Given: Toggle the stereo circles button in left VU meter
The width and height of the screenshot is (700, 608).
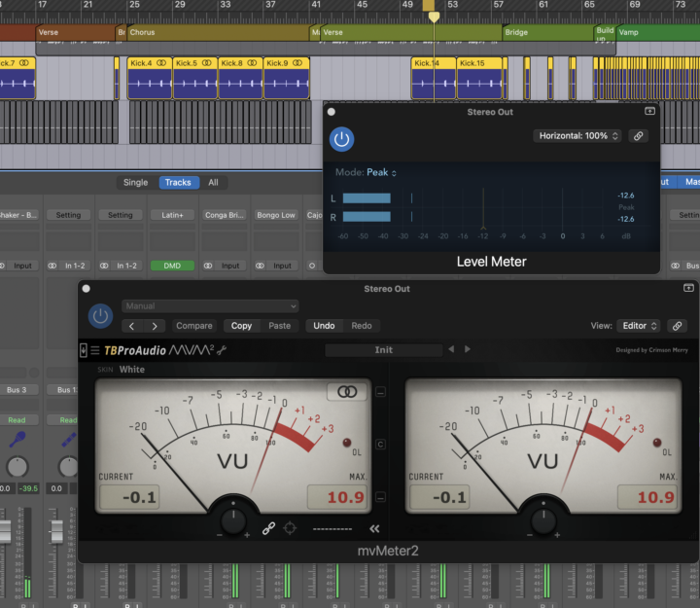Looking at the screenshot, I should coord(347,392).
